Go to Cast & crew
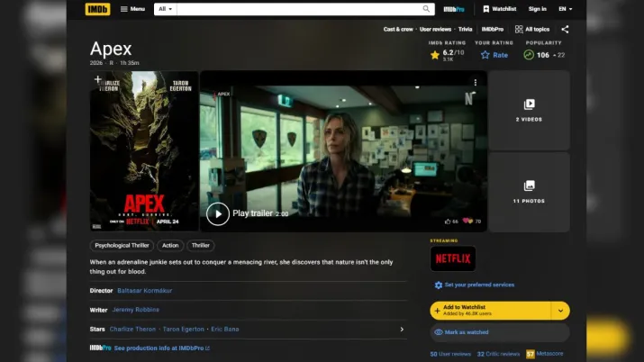This screenshot has height=362, width=644. 398,29
